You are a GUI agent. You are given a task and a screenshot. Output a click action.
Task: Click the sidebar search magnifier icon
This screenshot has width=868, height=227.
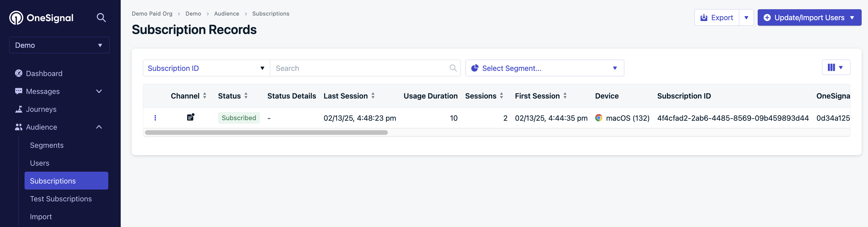pyautogui.click(x=101, y=18)
